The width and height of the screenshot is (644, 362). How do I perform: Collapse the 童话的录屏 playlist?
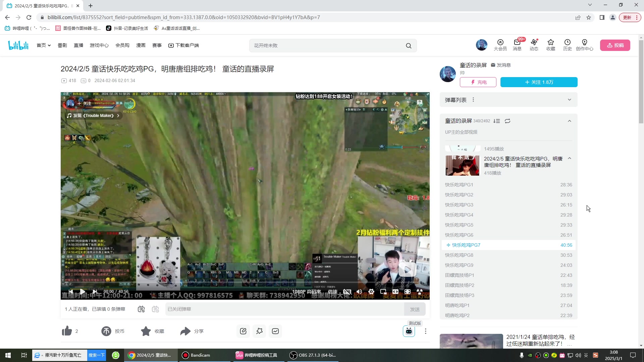pyautogui.click(x=570, y=121)
